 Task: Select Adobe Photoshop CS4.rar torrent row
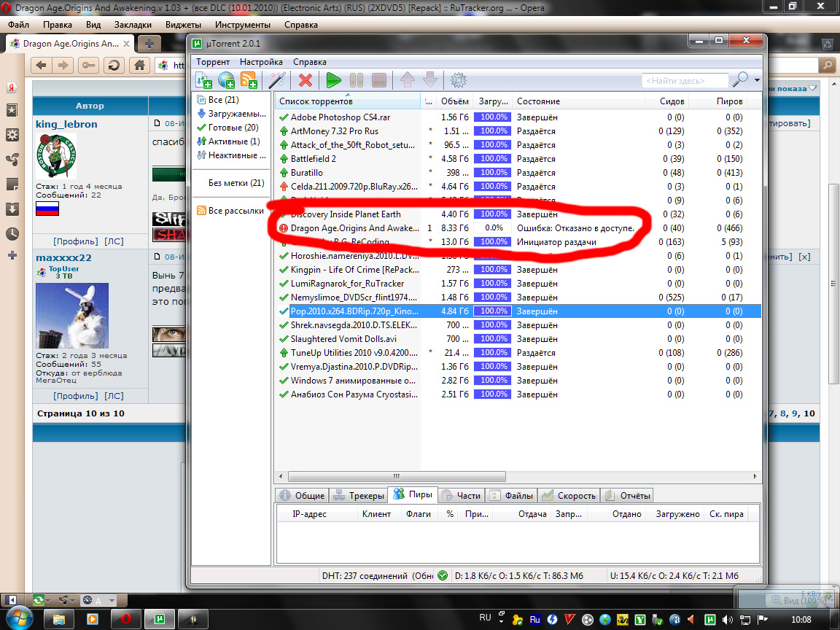(518, 117)
